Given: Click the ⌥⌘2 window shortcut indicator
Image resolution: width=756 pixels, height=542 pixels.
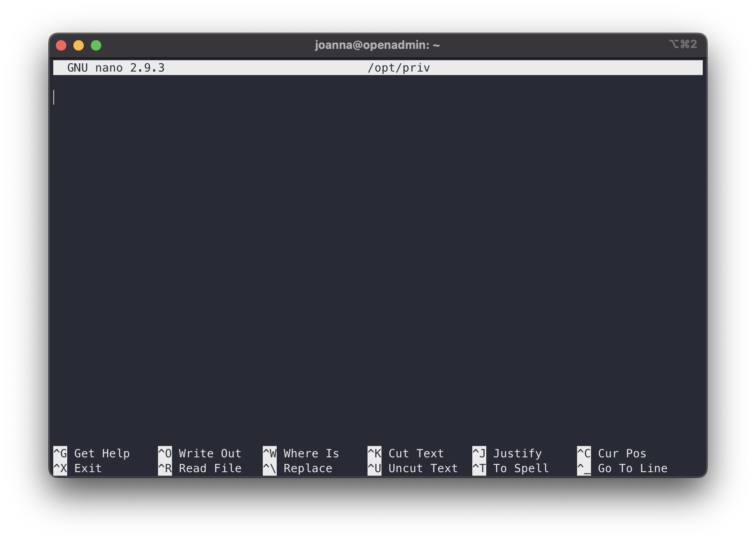Looking at the screenshot, I should point(683,45).
